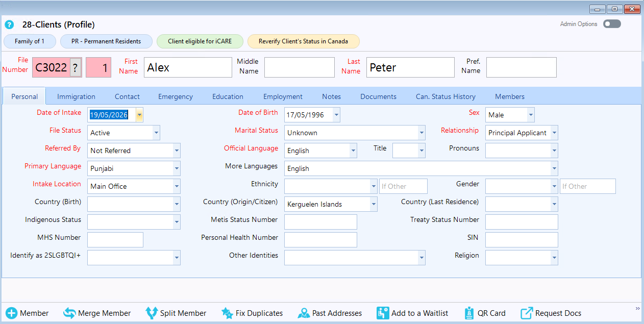644x324 pixels.
Task: Click Reverify Client's Status in Canada
Action: point(303,41)
